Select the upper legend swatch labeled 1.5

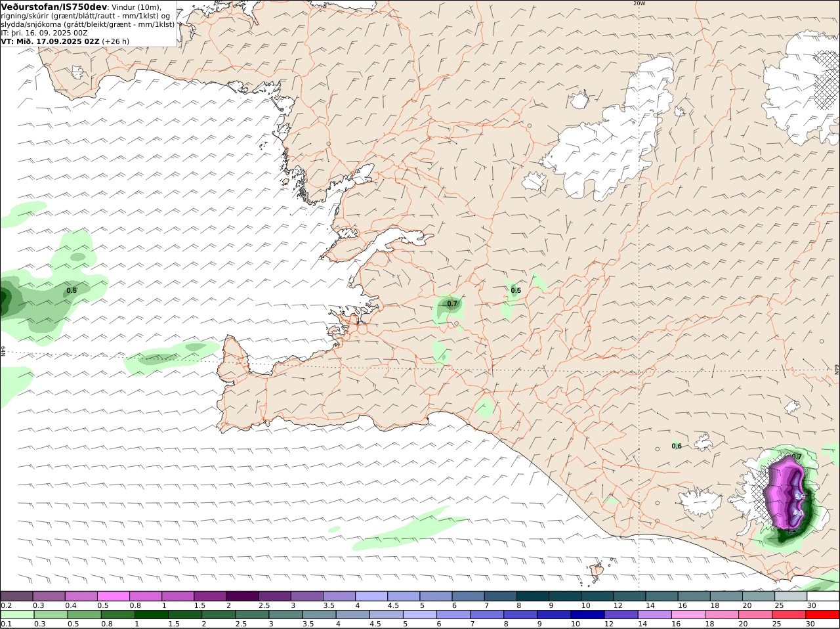[211, 596]
